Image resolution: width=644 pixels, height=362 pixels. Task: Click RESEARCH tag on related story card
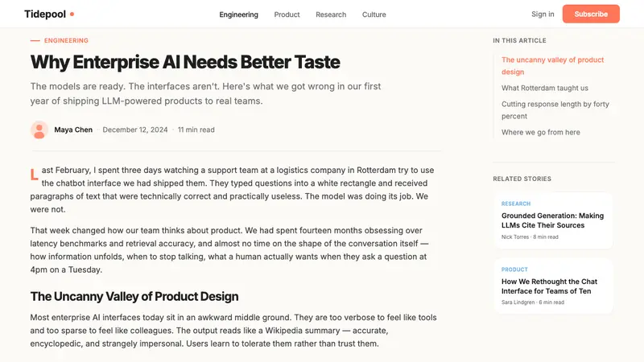tap(516, 204)
